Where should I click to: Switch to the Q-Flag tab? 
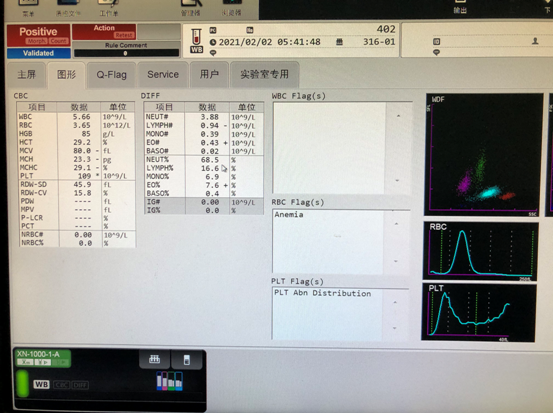click(112, 75)
